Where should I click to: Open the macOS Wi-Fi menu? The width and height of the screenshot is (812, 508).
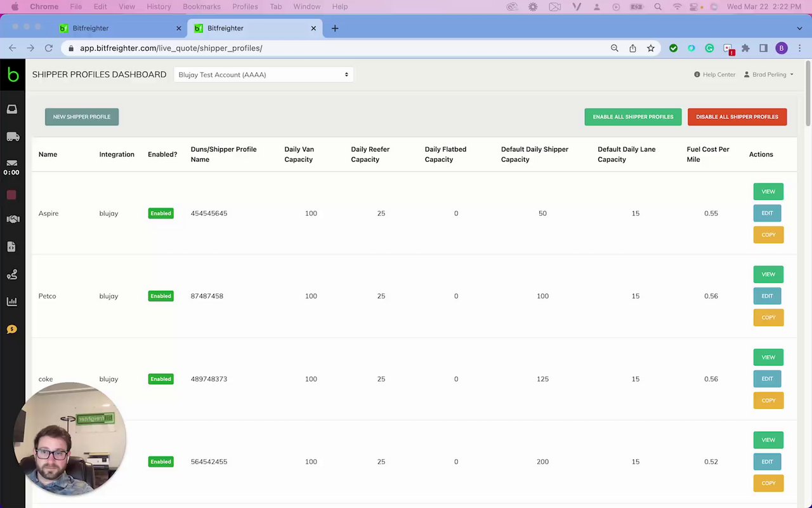[678, 6]
